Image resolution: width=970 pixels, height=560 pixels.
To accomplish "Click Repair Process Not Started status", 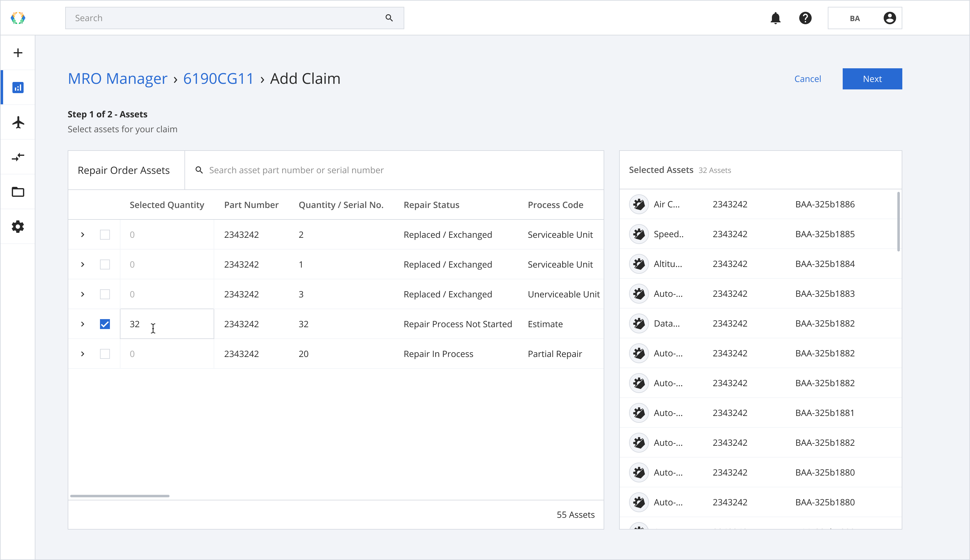I will pos(457,324).
